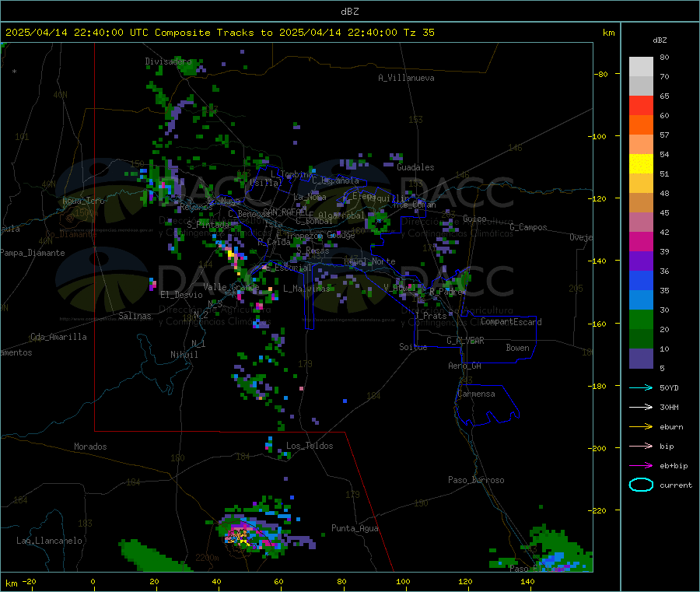The width and height of the screenshot is (700, 592).
Task: Click the '-20' km tick on bottom axis
Action: pyautogui.click(x=29, y=581)
